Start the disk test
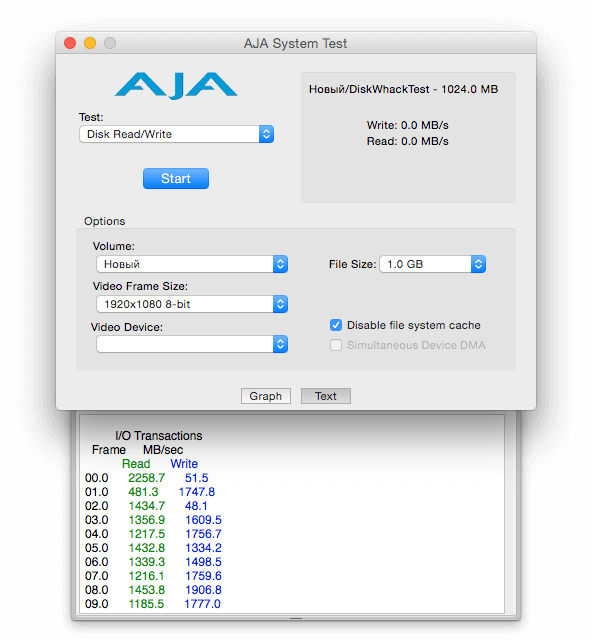The height and width of the screenshot is (642, 592). [176, 179]
